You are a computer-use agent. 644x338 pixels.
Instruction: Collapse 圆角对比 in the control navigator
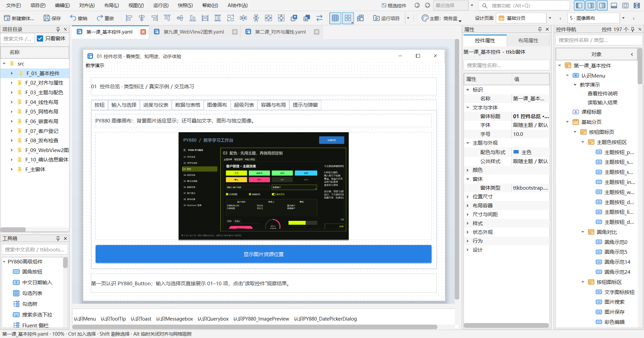pos(583,232)
